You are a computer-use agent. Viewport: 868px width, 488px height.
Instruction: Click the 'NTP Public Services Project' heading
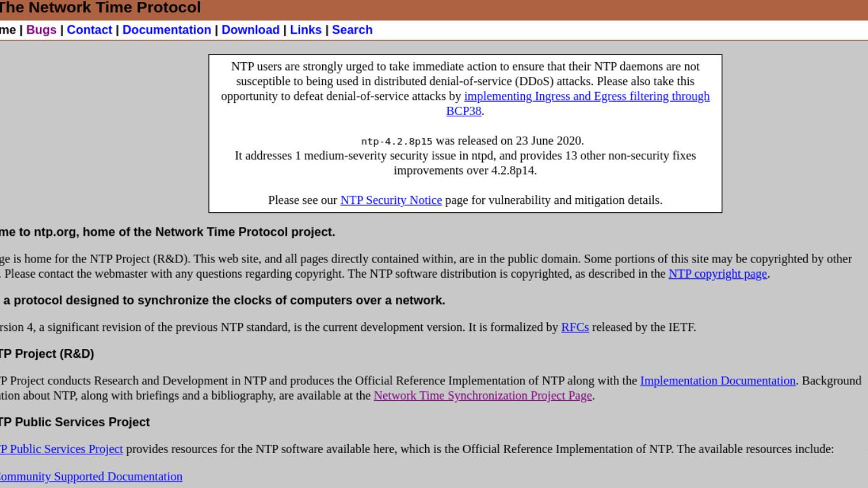tap(74, 422)
